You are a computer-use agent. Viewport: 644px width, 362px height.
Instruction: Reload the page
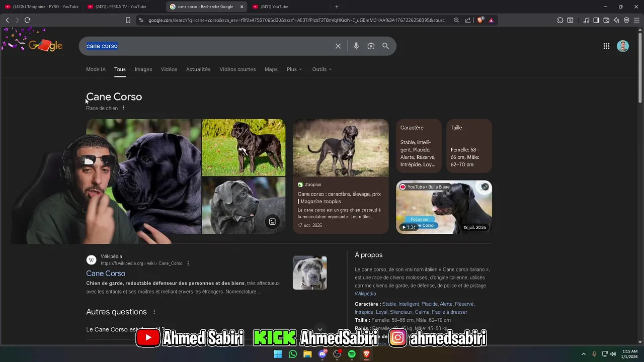27,20
